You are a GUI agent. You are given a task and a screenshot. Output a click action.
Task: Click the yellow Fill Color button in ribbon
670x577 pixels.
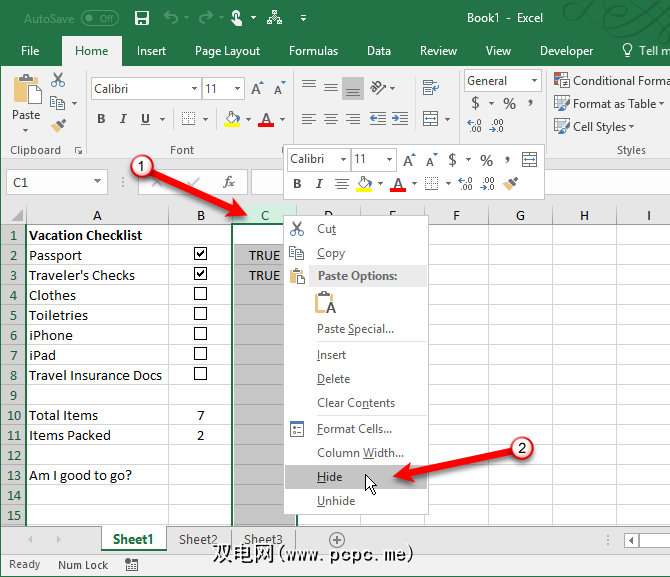232,119
